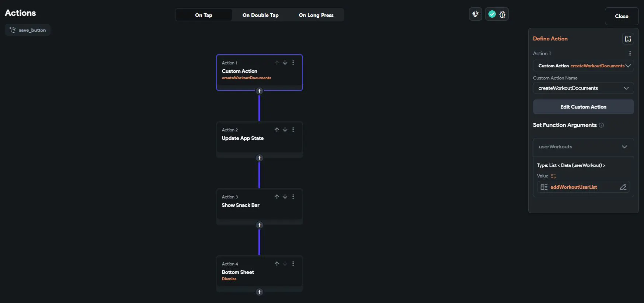This screenshot has height=303, width=644.
Task: Click the 'Define Action' panel title
Action: (x=550, y=39)
